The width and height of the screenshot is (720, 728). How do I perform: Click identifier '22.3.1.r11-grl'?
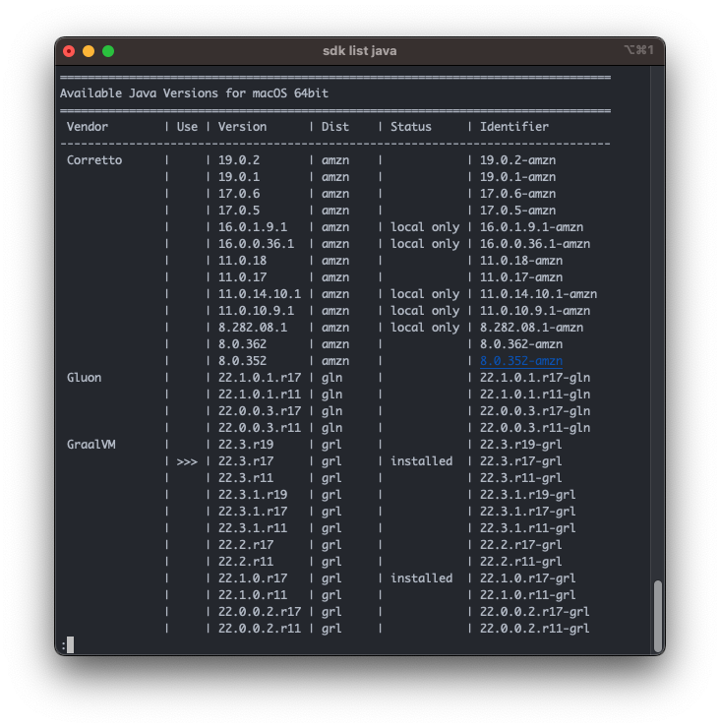(528, 528)
